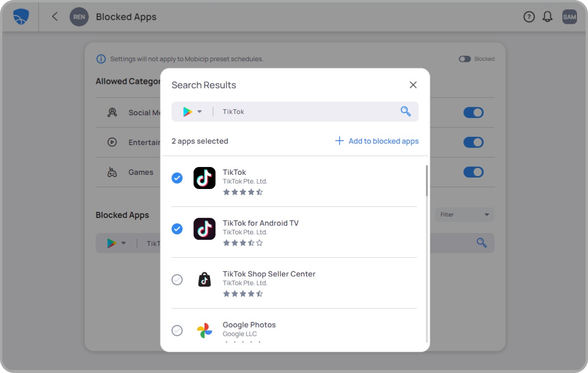The width and height of the screenshot is (588, 373).
Task: Click the dialog results scrollbar
Action: [427, 181]
